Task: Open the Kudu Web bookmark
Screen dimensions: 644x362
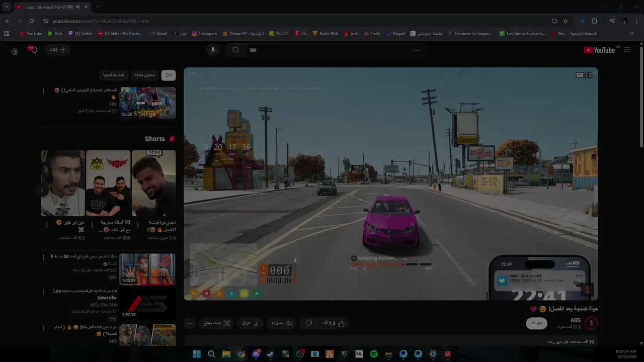Action: [325, 33]
